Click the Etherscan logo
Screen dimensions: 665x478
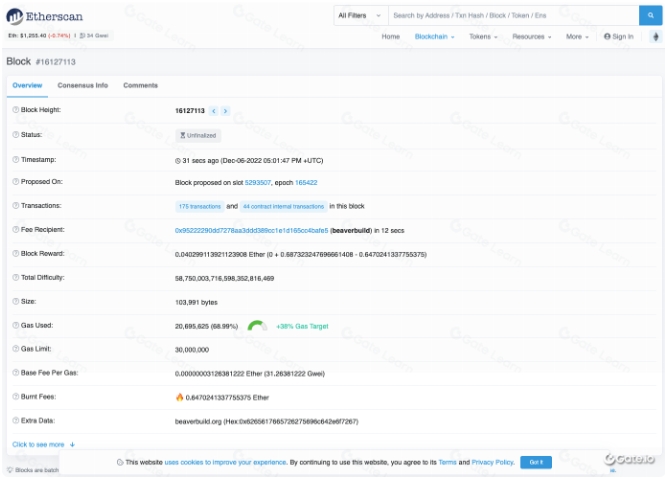(45, 16)
